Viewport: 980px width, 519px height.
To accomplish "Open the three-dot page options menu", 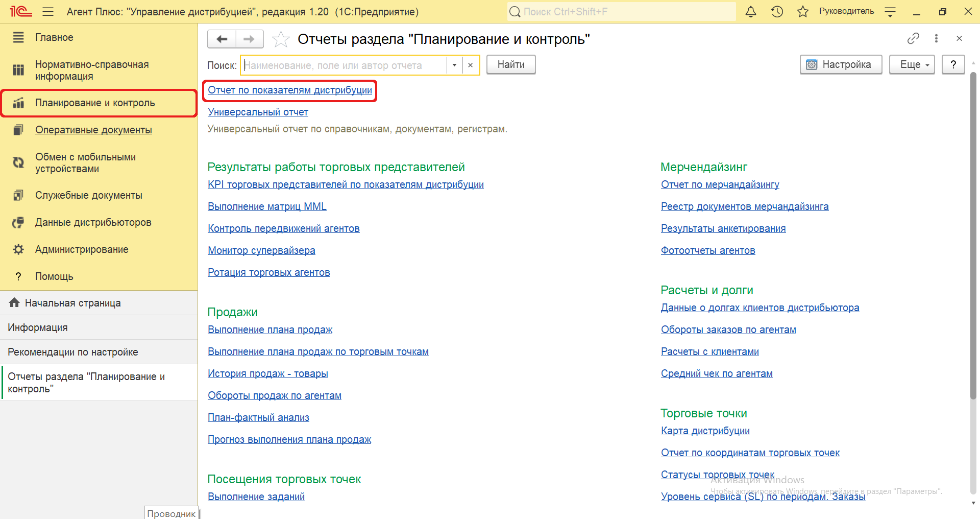I will [936, 38].
